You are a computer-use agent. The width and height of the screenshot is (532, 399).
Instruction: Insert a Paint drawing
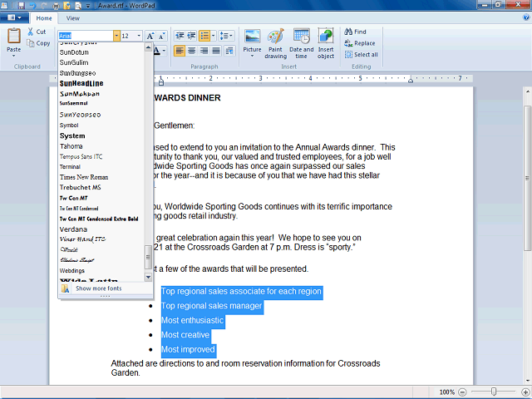[x=275, y=43]
